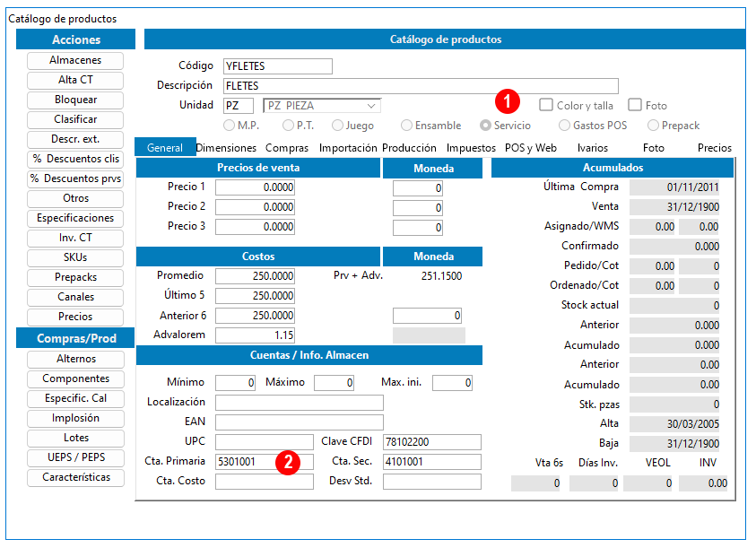Image resolution: width=756 pixels, height=548 pixels.
Task: Focus the EAN field
Action: click(x=300, y=422)
